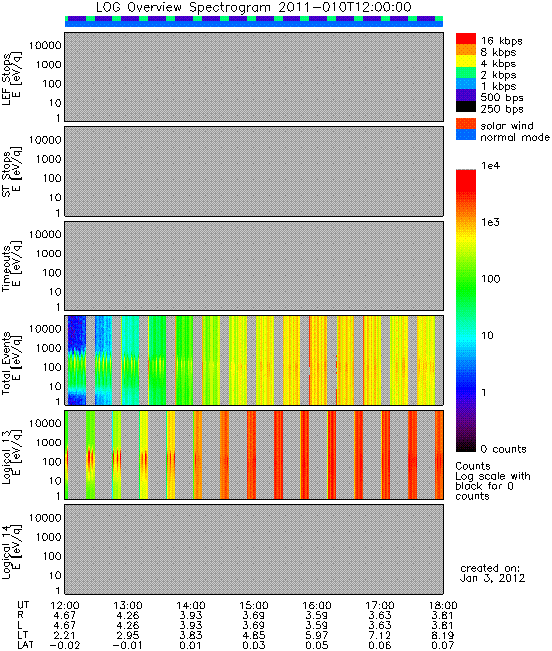Select the blue 1 kbps legend swatch

466,84
